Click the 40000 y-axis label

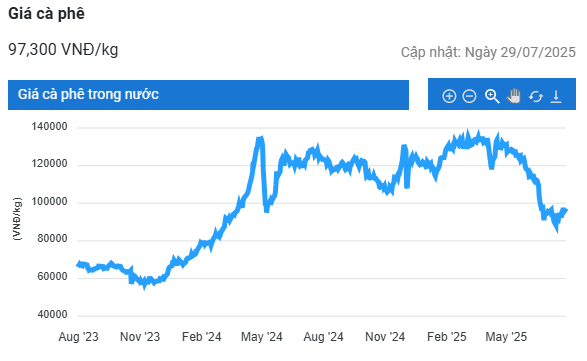(x=52, y=314)
